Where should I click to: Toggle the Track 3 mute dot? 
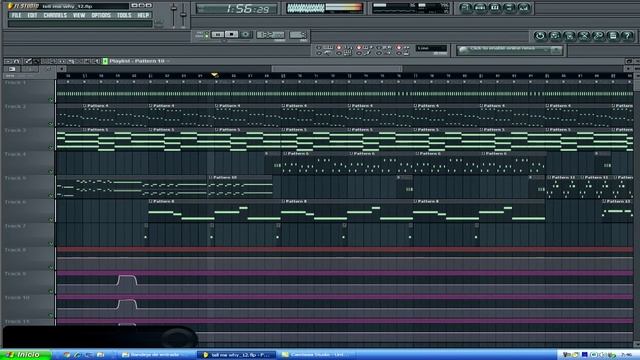[x=51, y=148]
